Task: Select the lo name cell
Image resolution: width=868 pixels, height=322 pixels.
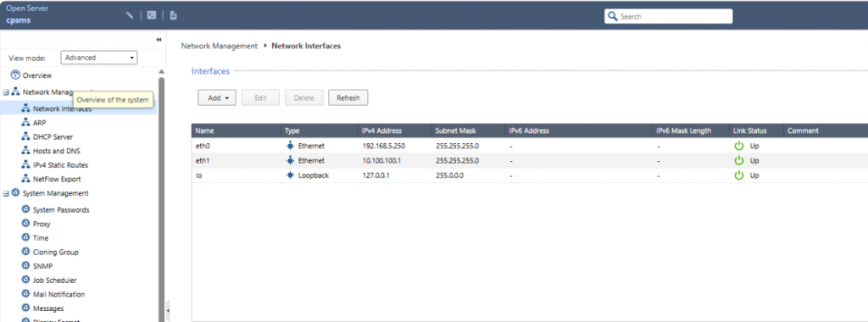Action: pos(199,175)
